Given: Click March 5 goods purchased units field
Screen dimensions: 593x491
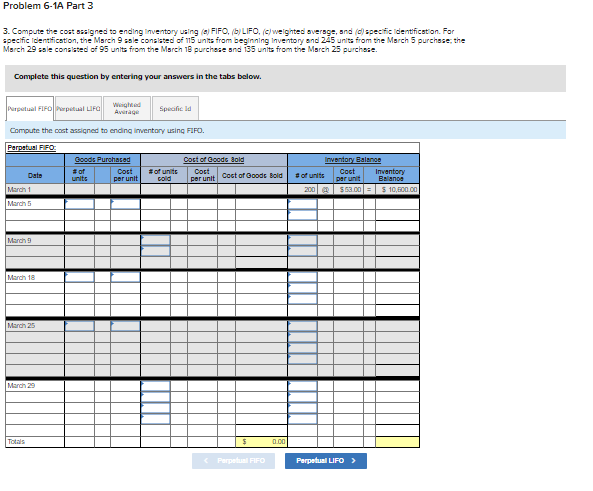Looking at the screenshot, I should pos(79,204).
